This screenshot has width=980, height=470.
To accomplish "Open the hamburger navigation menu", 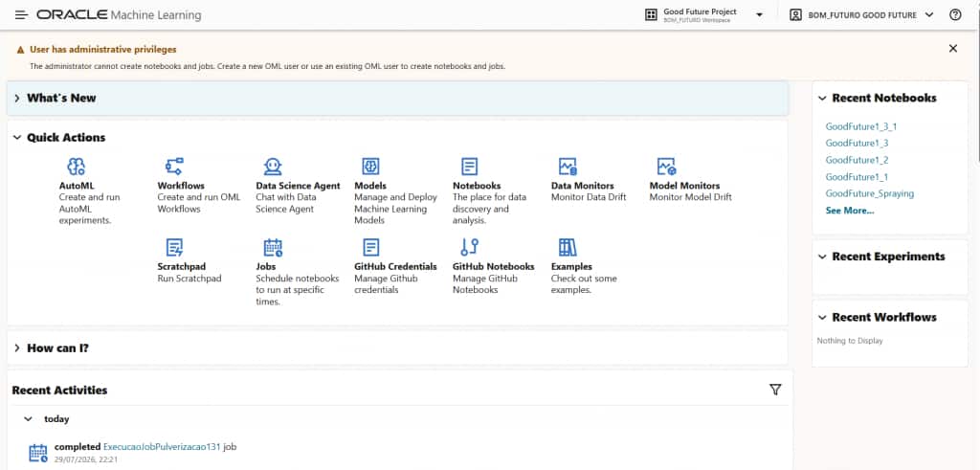I will point(22,15).
